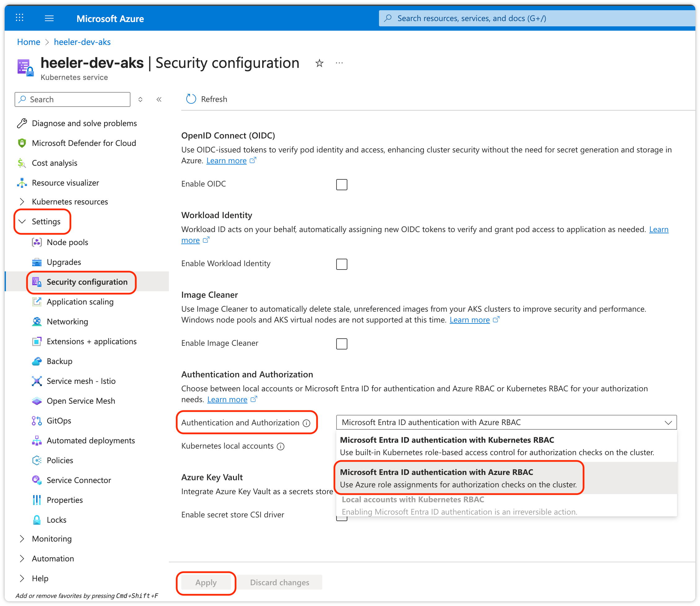This screenshot has width=700, height=606.
Task: Open the Node pools menu item
Action: point(67,243)
